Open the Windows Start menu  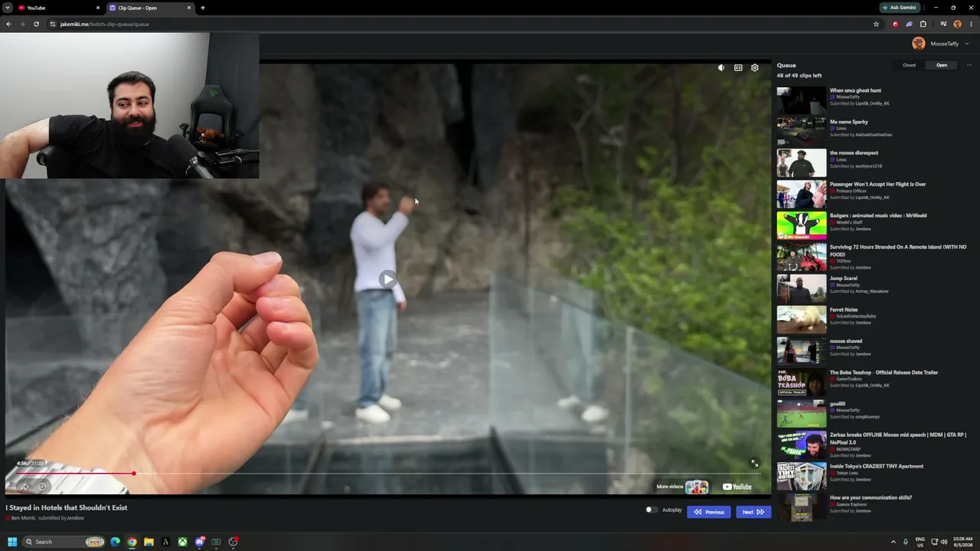(12, 542)
